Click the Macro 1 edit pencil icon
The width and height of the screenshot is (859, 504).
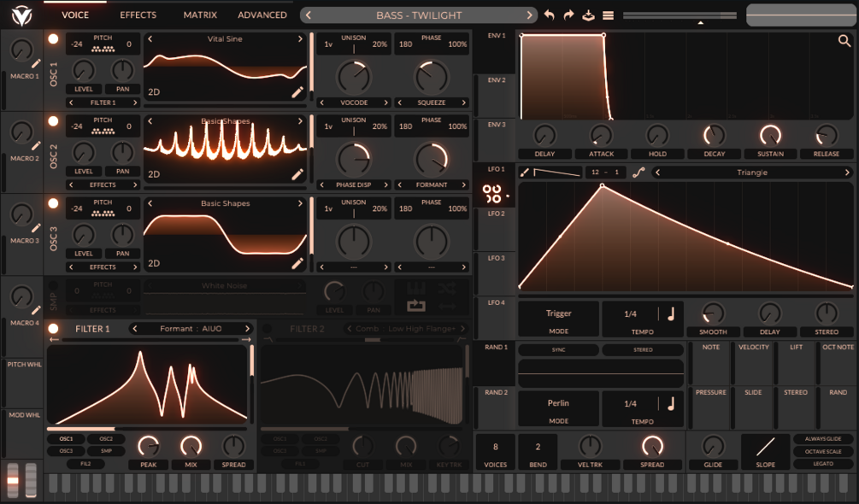click(x=36, y=64)
